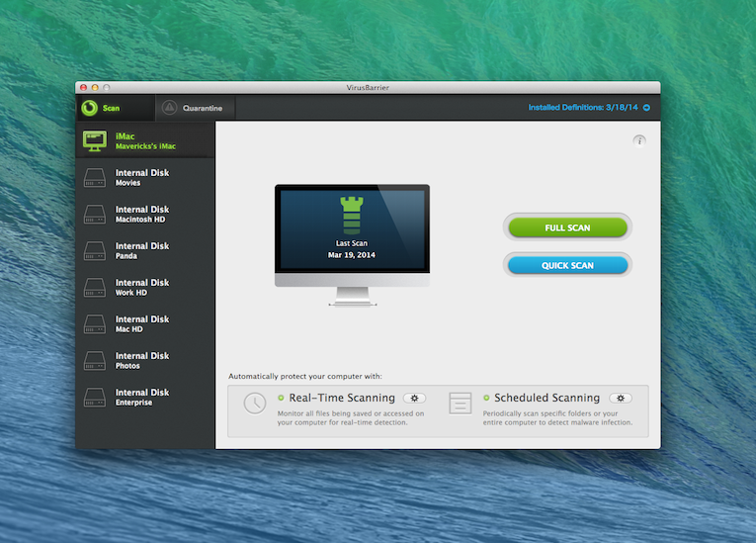The height and width of the screenshot is (543, 756).
Task: Start a Quick Scan
Action: coord(567,265)
